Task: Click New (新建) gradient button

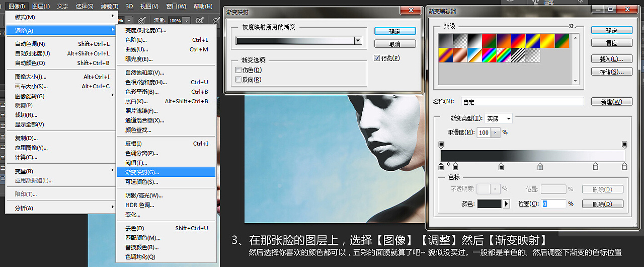Action: tap(611, 102)
